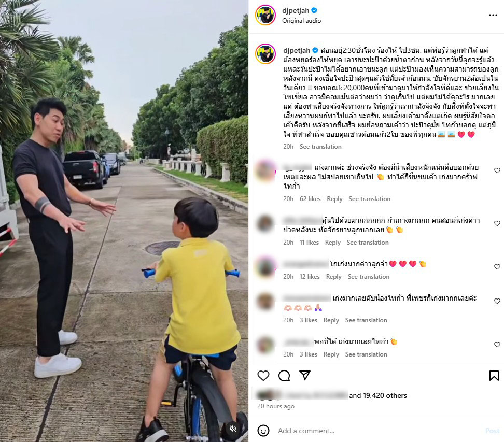Save post with bookmark icon

[x=494, y=376]
